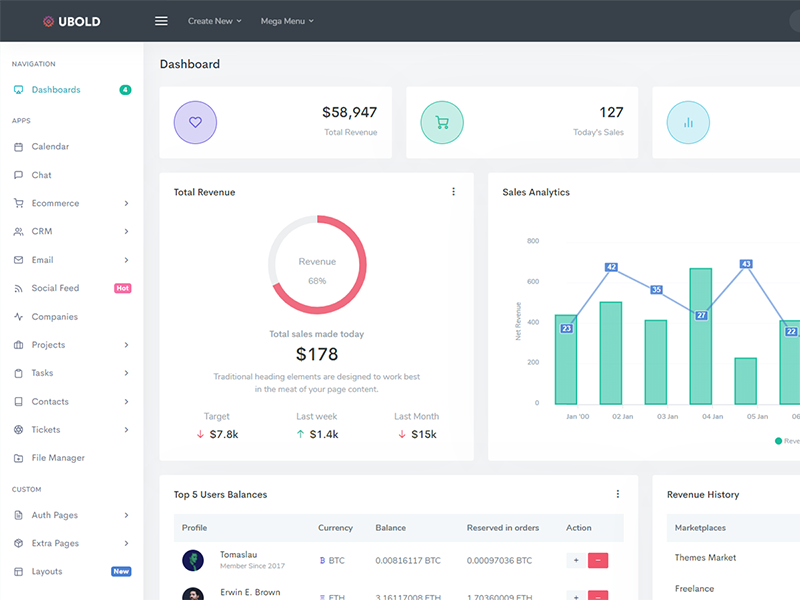This screenshot has width=800, height=600.
Task: Expand the Auth Pages submenu chevron
Action: point(126,515)
